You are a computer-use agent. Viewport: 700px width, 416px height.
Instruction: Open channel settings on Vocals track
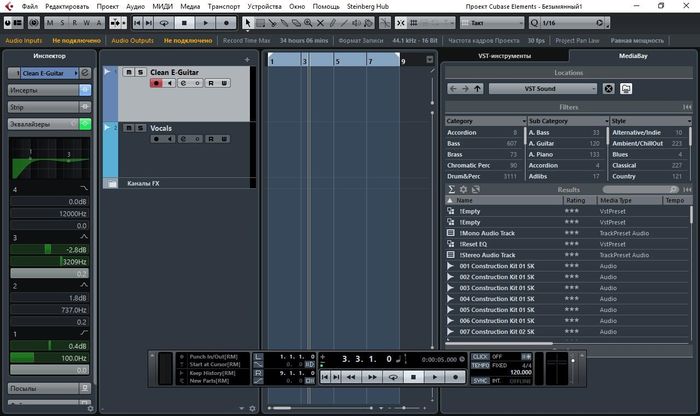click(x=183, y=139)
